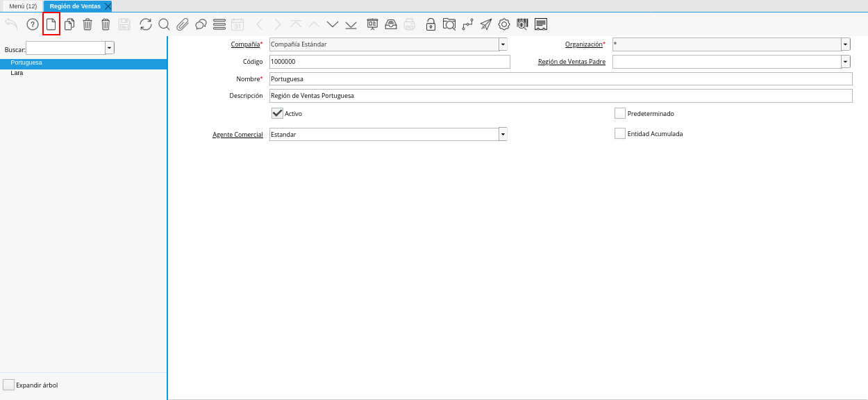Click the Refresh icon in toolbar
Viewport: 868px width, 400px height.
[x=145, y=24]
